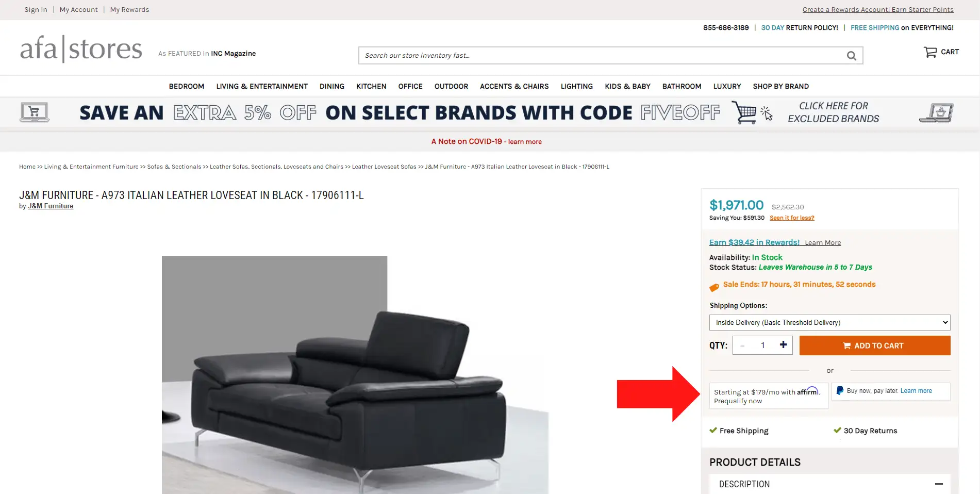
Task: Open the Bedroom menu
Action: [x=187, y=86]
